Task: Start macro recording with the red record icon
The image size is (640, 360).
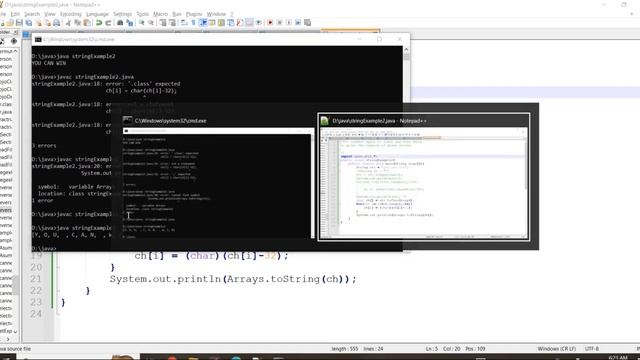Action: click(x=270, y=23)
